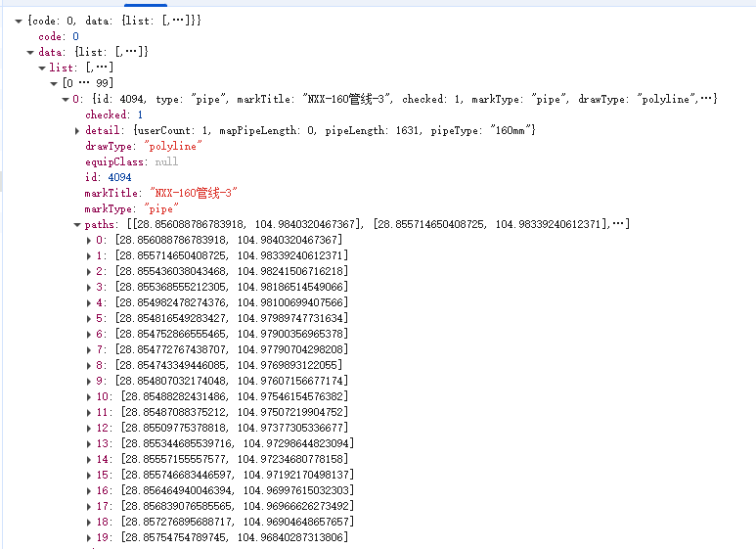
Task: Select the markTitle "NXX-160管线-3" value
Action: click(x=194, y=193)
